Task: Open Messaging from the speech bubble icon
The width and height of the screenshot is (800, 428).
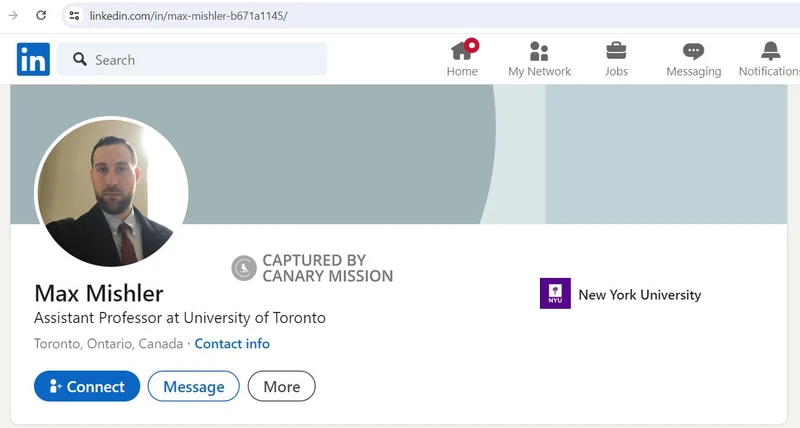Action: [x=693, y=52]
